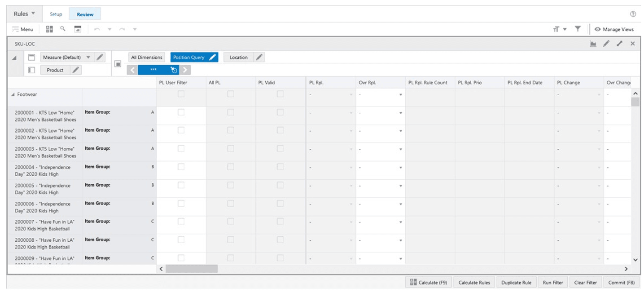Select the Product dimension tile
The width and height of the screenshot is (644, 293).
pos(55,70)
